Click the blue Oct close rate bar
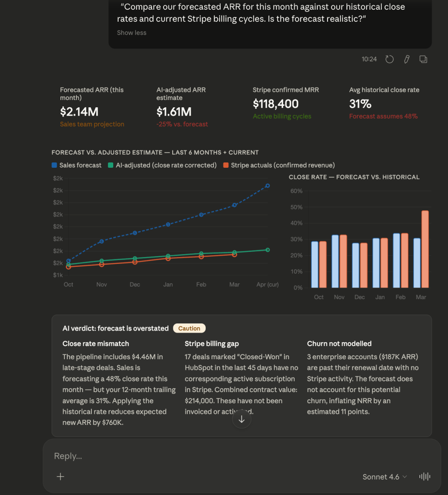This screenshot has width=448, height=495. pyautogui.click(x=314, y=264)
